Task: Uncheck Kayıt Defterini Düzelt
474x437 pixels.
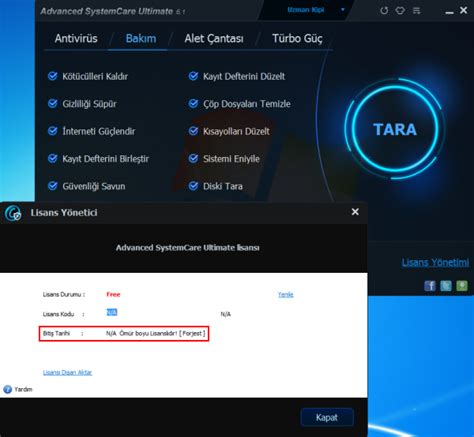Action: tap(193, 76)
